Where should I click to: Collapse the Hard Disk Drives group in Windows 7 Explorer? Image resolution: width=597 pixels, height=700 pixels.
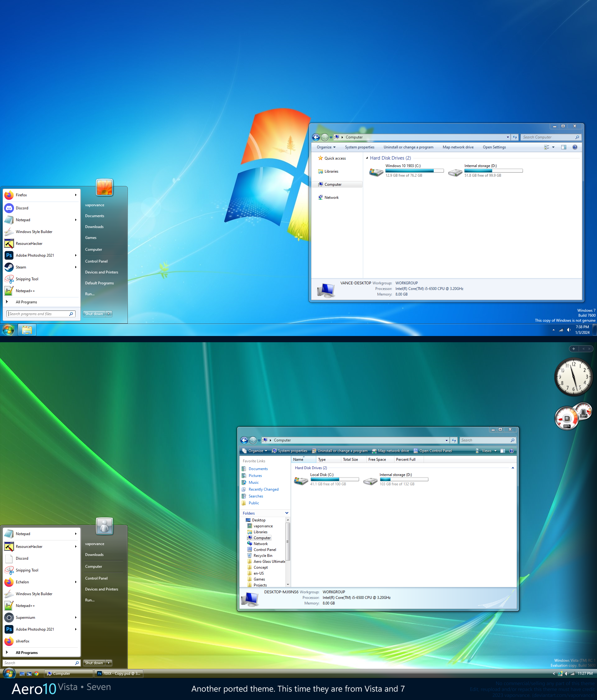point(367,158)
